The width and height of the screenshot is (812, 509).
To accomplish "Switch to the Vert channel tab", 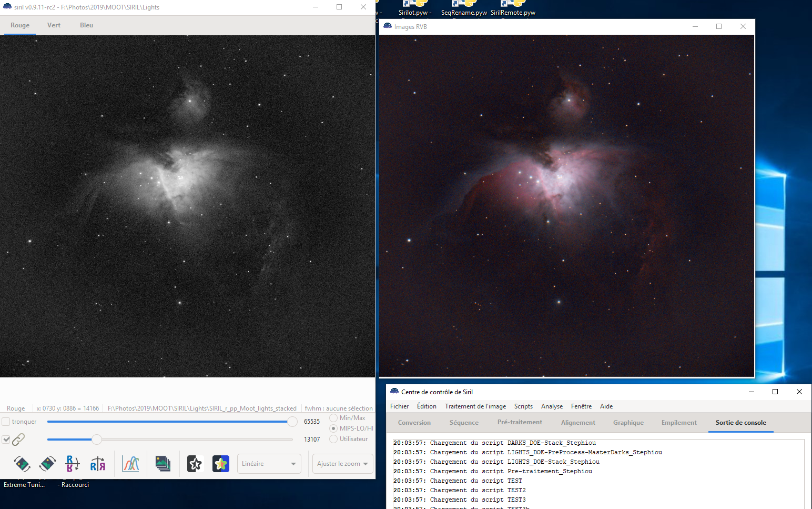I will (54, 25).
